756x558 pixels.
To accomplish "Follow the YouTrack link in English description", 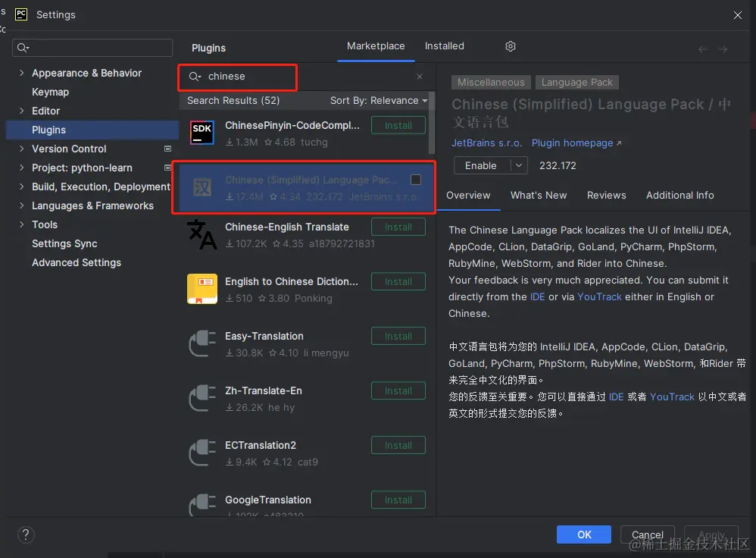I will pyautogui.click(x=599, y=297).
